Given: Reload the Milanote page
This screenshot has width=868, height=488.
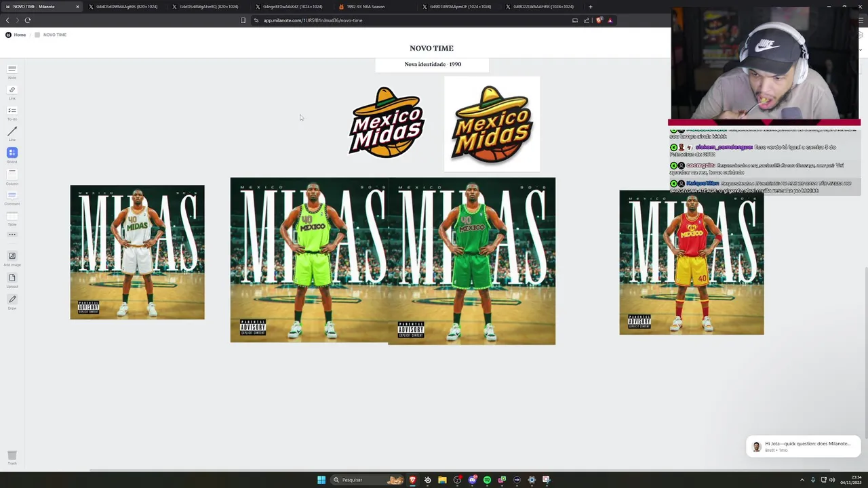Looking at the screenshot, I should click(x=28, y=20).
